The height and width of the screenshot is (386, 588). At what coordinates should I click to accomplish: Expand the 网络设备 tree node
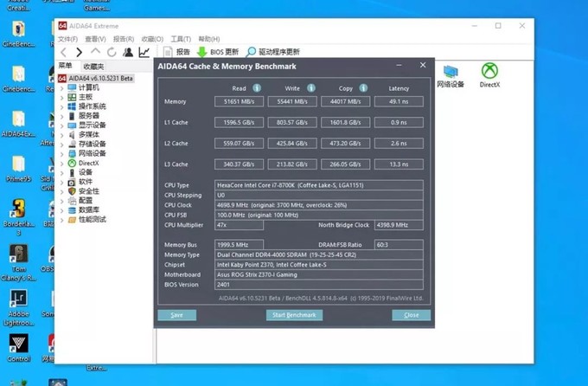pos(62,153)
